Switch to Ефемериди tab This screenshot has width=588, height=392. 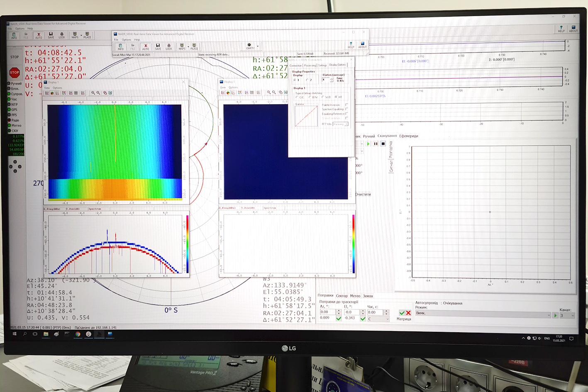pyautogui.click(x=409, y=136)
